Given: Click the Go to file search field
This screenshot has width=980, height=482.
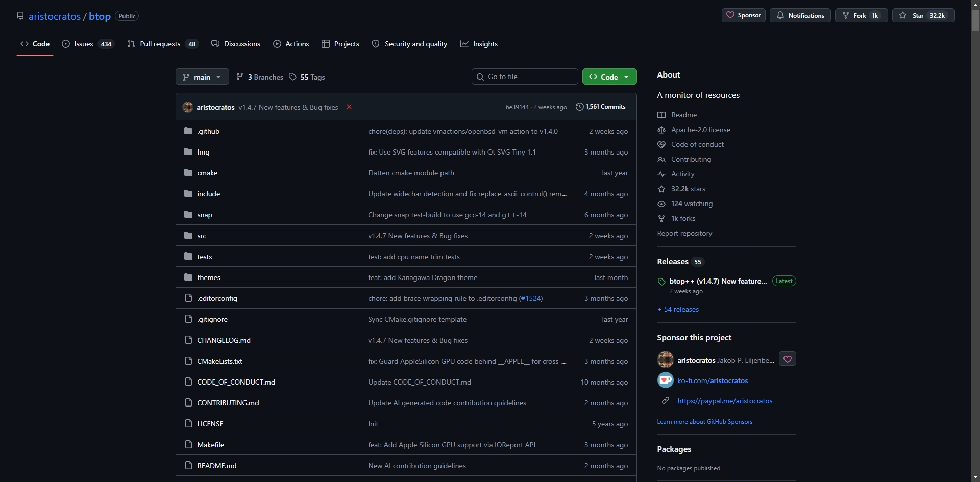Looking at the screenshot, I should tap(525, 77).
